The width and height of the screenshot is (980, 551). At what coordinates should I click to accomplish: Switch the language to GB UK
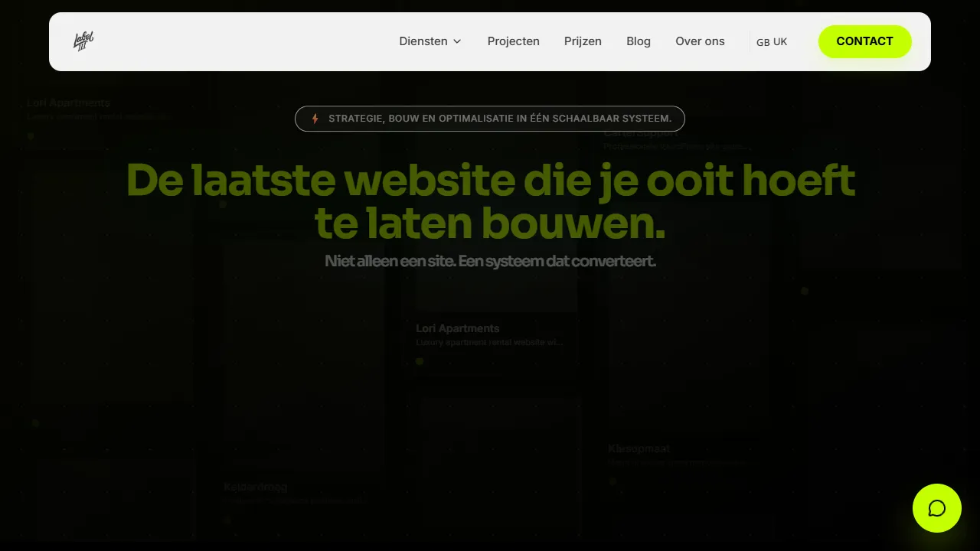pos(771,41)
